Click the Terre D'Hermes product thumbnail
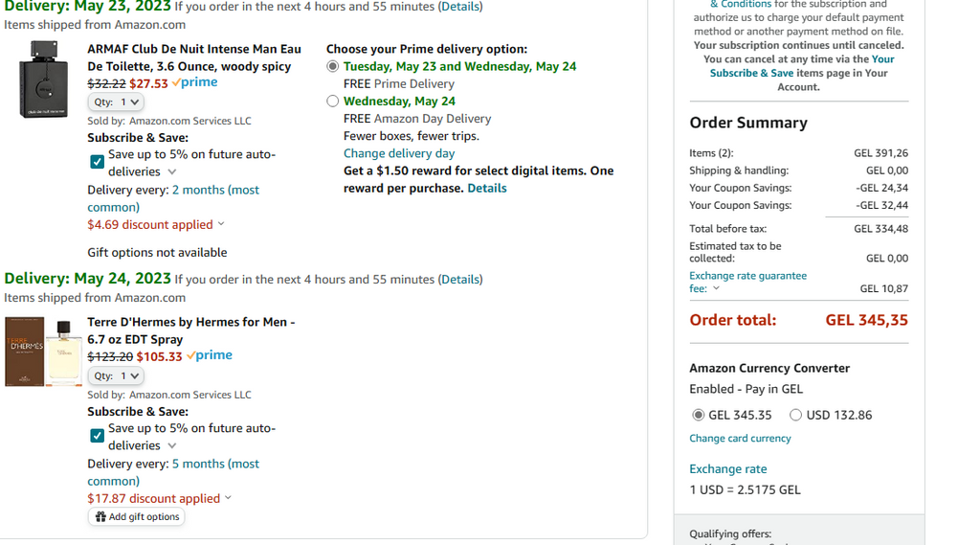The width and height of the screenshot is (980, 545). pos(43,352)
